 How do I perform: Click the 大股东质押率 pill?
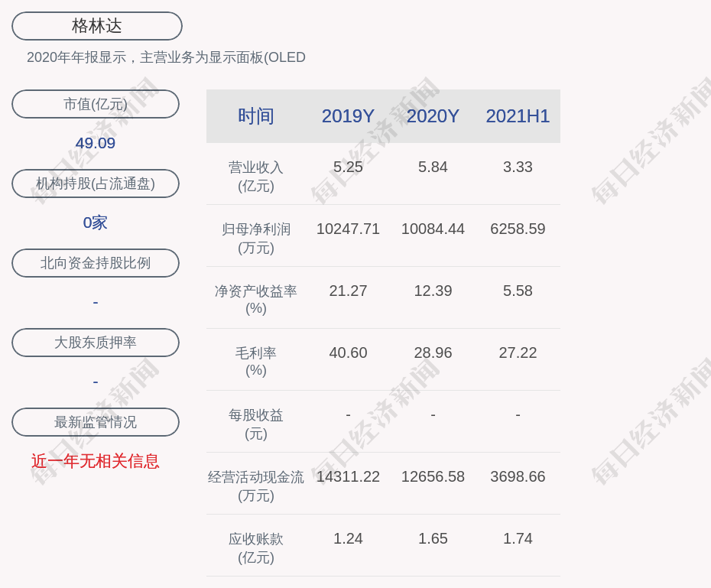pos(96,343)
